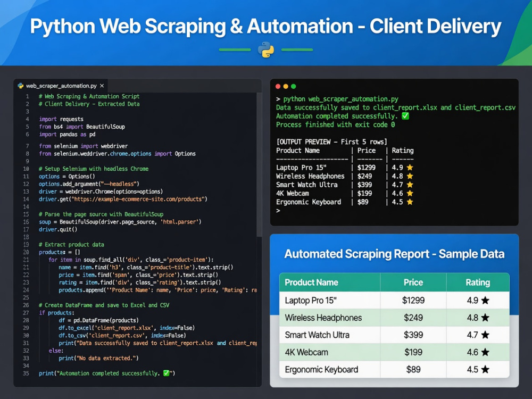Click the terminal command 'python web_scraper_automation.py'

pos(340,99)
